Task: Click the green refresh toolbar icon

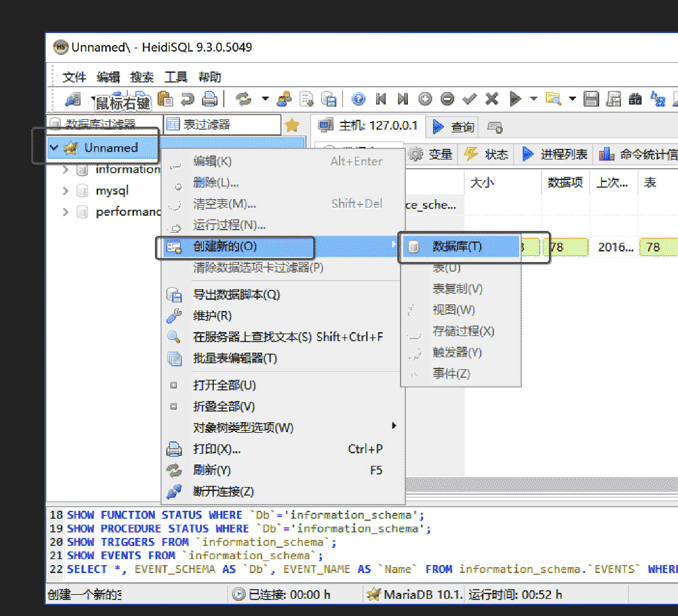Action: [244, 99]
